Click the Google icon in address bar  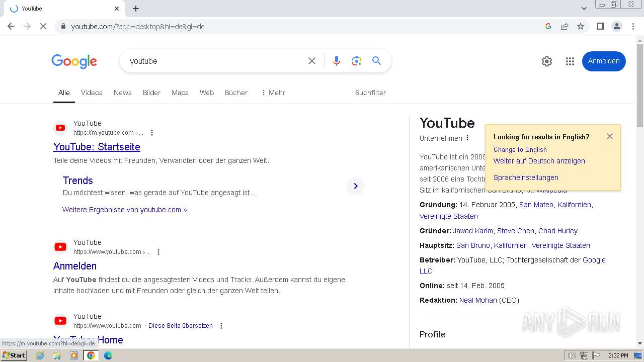coord(548,26)
